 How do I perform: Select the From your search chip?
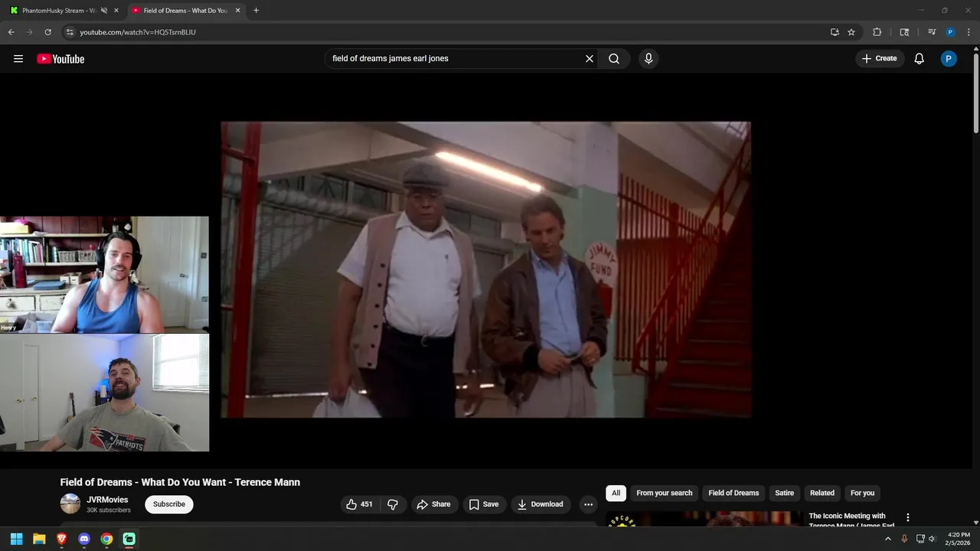pyautogui.click(x=664, y=493)
